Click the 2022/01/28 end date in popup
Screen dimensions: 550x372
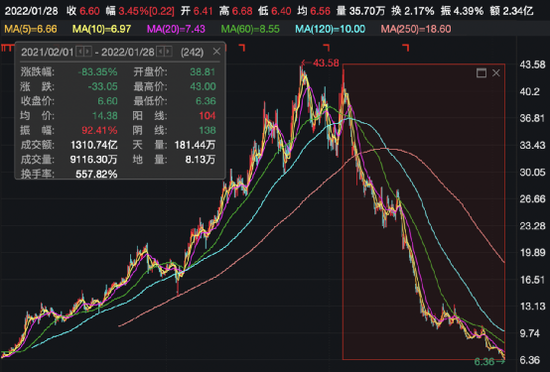pyautogui.click(x=128, y=52)
